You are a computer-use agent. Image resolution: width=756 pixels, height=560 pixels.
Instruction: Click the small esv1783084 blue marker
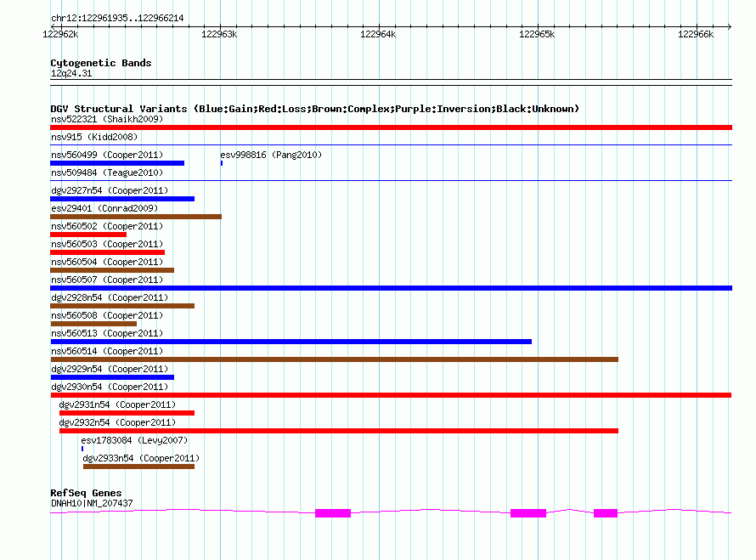[x=82, y=449]
